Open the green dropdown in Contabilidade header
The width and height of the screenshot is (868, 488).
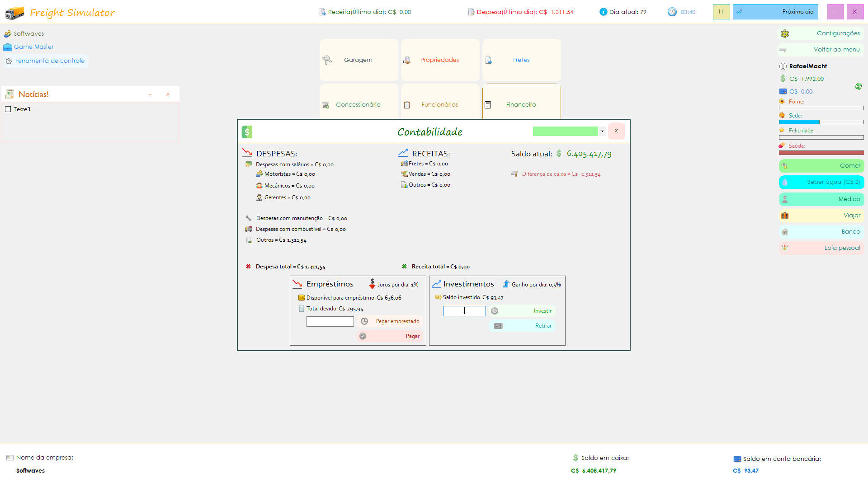point(602,131)
